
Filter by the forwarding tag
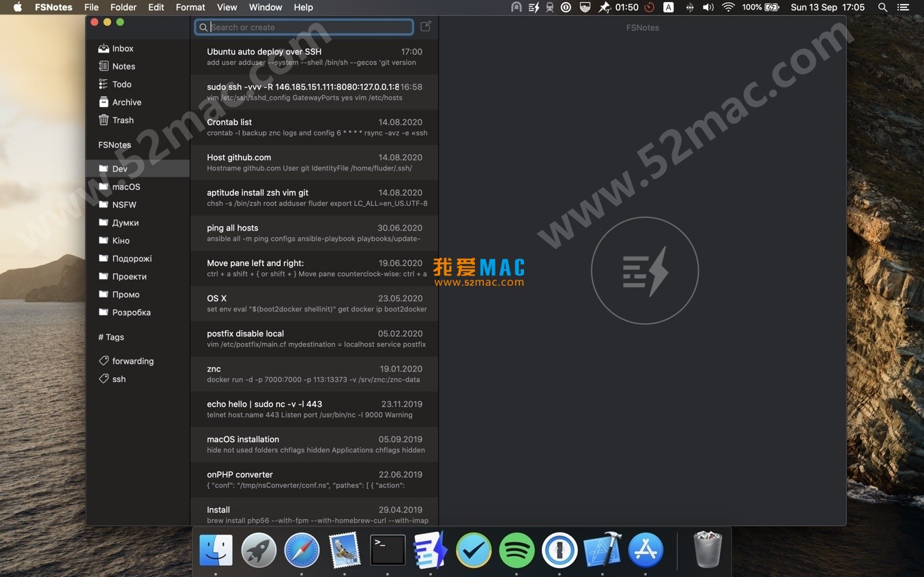[137, 361]
